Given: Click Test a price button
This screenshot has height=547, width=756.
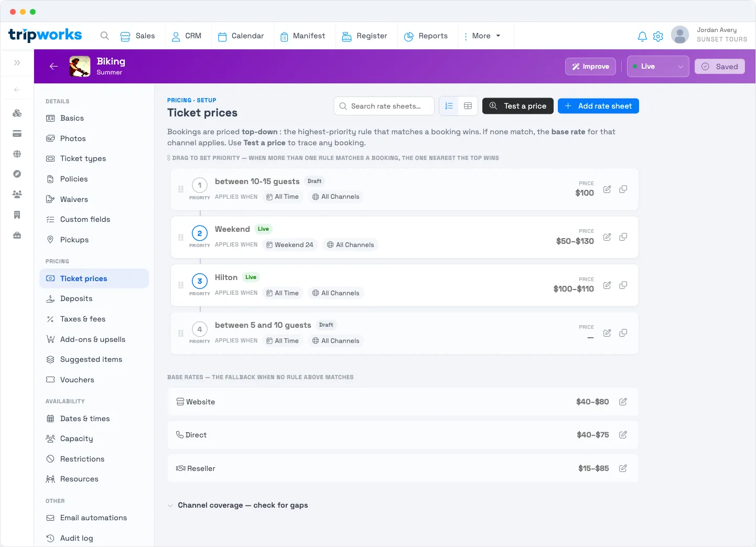Looking at the screenshot, I should 518,106.
